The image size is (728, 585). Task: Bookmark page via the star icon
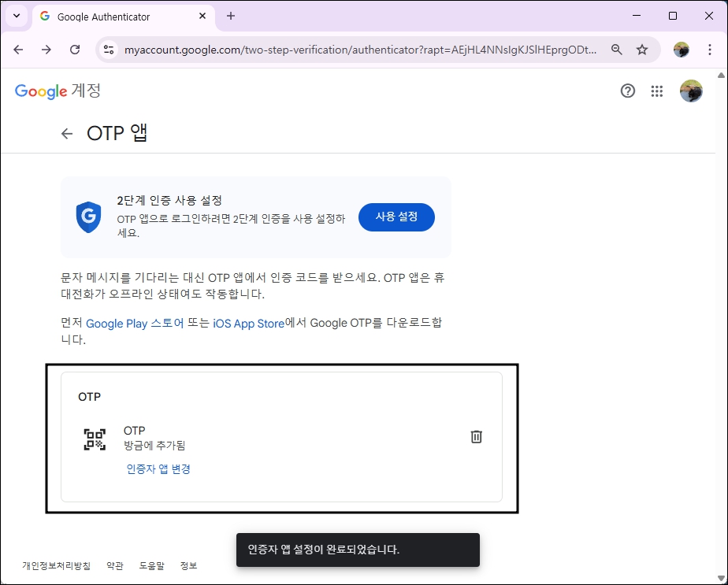[x=643, y=49]
